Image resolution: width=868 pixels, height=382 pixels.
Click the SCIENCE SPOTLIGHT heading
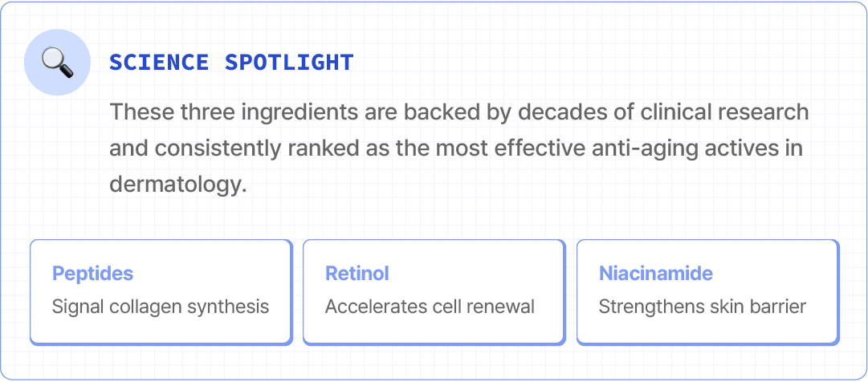231,63
